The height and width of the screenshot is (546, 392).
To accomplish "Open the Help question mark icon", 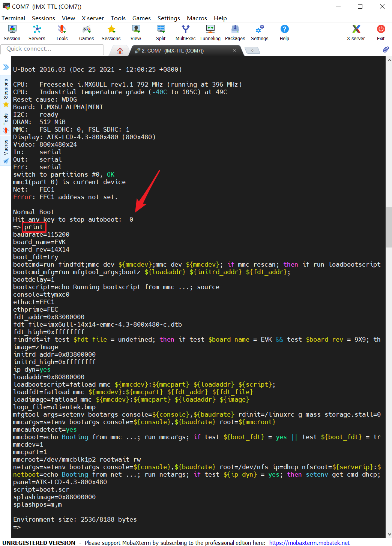I will click(x=284, y=33).
